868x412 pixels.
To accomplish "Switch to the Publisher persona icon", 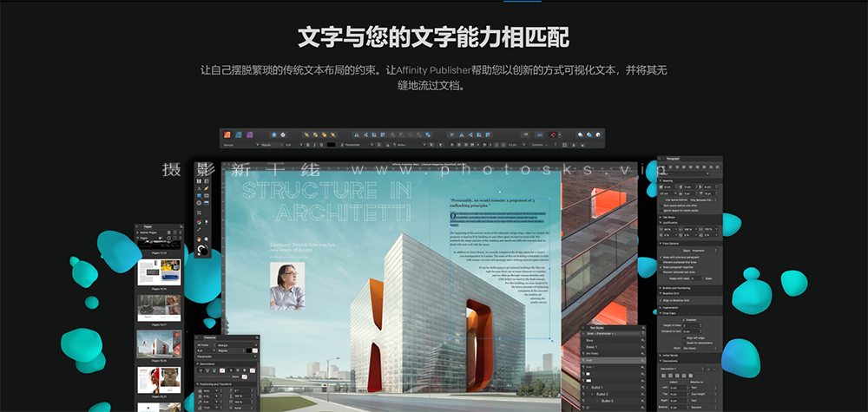I will point(227,135).
